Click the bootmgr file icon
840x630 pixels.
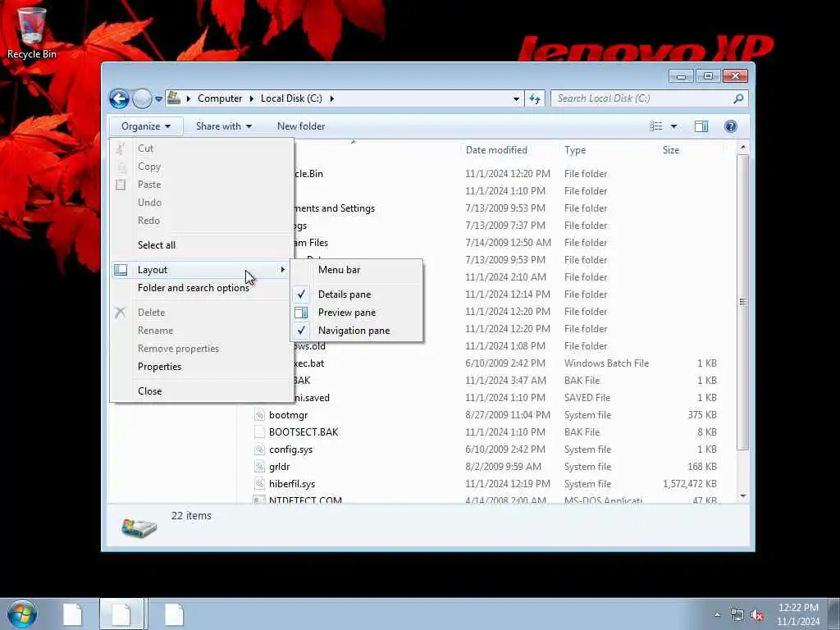pyautogui.click(x=259, y=415)
